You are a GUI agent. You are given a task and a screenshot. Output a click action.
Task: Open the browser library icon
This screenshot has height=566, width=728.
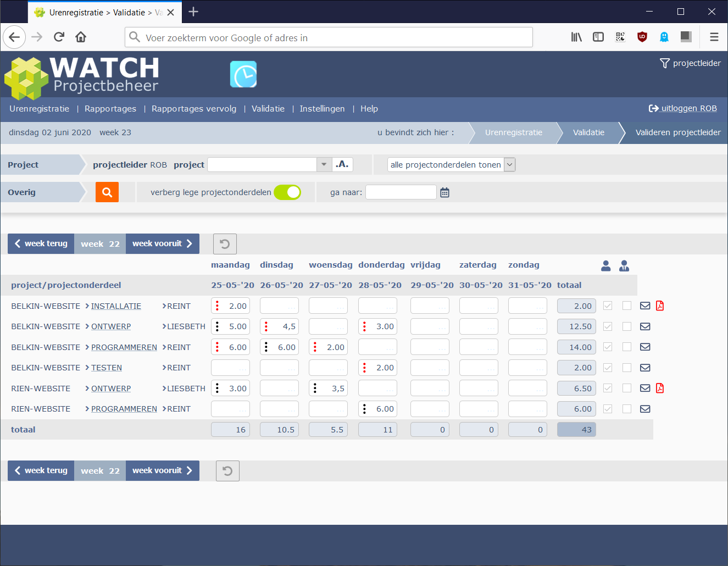[x=576, y=37]
